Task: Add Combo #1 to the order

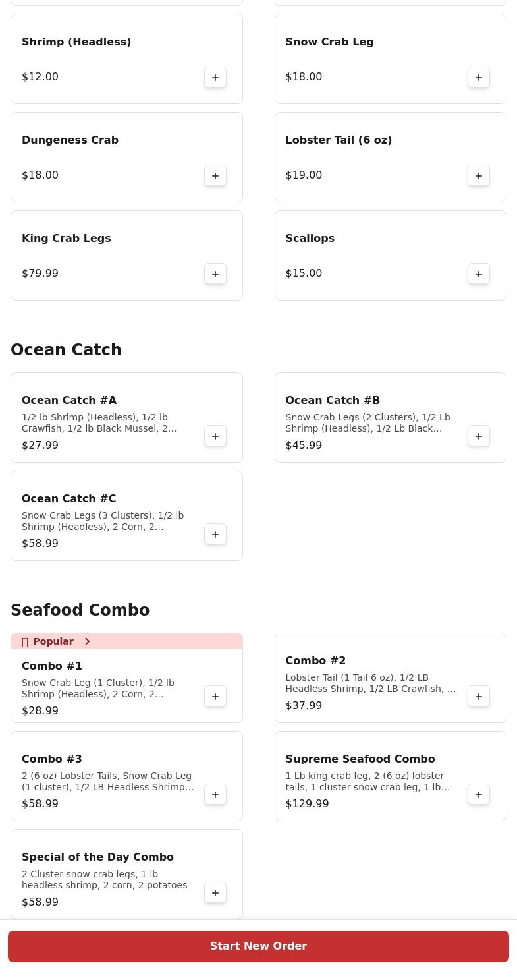Action: [x=215, y=696]
